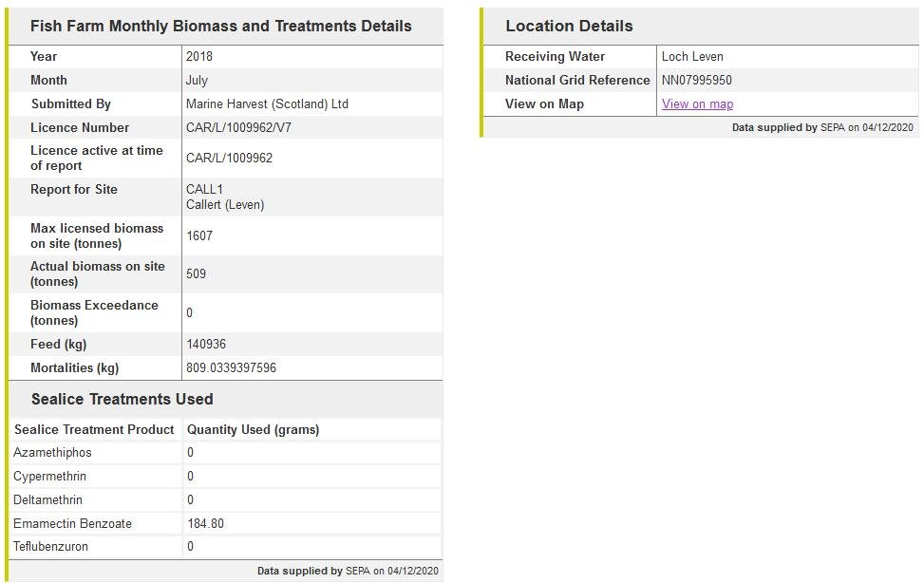The width and height of the screenshot is (924, 583).
Task: Click the Loch Leven receiving water value
Action: pos(692,57)
